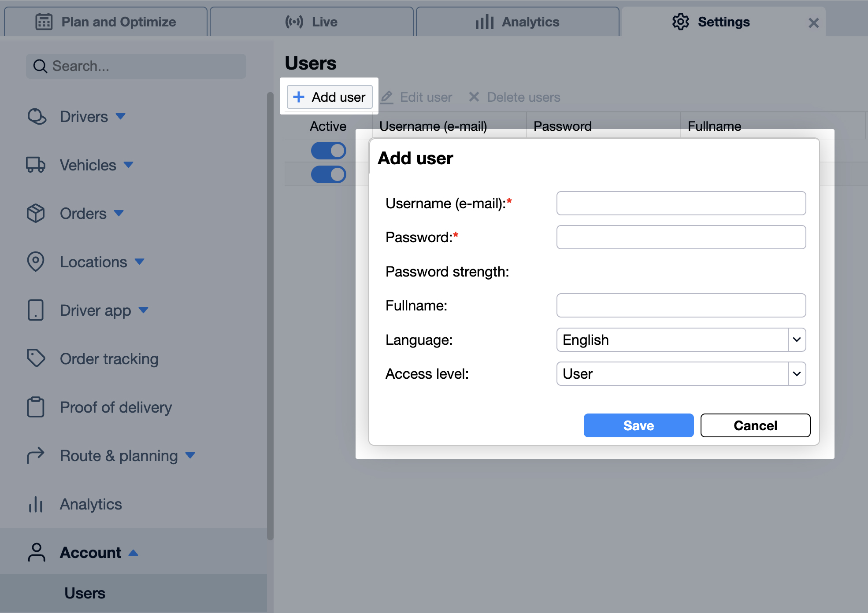The height and width of the screenshot is (613, 868).
Task: Toggle second user's Active switch
Action: pos(329,174)
